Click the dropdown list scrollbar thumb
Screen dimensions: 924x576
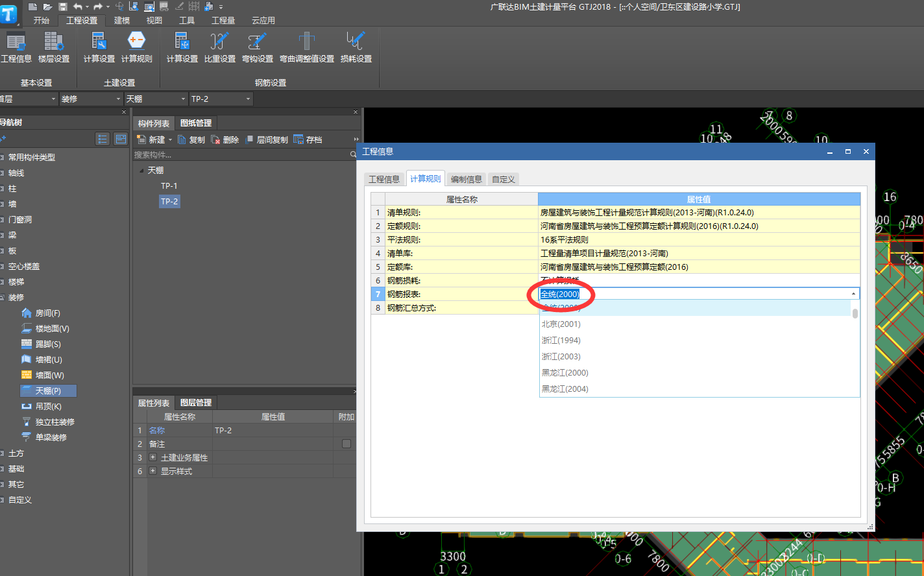855,314
